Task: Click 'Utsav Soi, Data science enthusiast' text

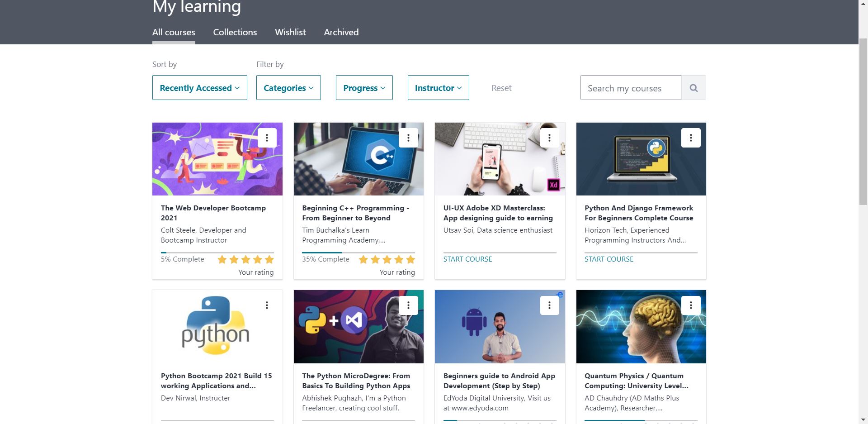Action: (498, 230)
